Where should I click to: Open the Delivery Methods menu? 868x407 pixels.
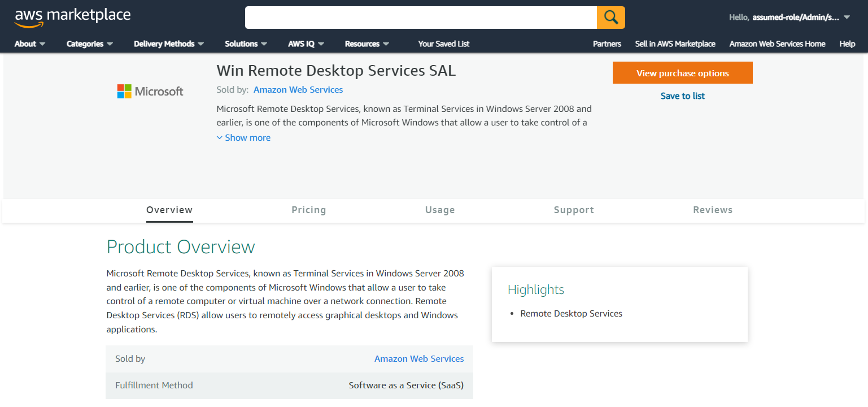pyautogui.click(x=169, y=44)
